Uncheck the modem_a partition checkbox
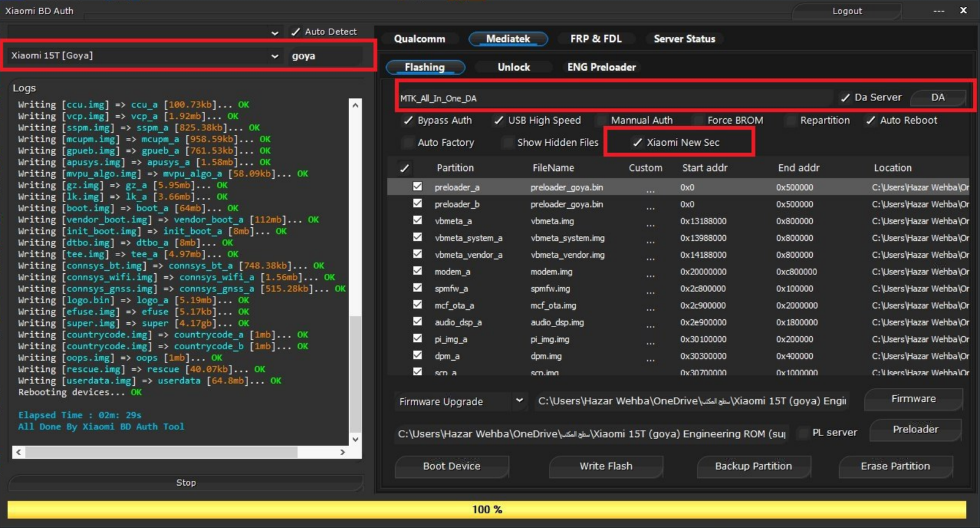Screen dimensions: 980x528 click(x=417, y=271)
